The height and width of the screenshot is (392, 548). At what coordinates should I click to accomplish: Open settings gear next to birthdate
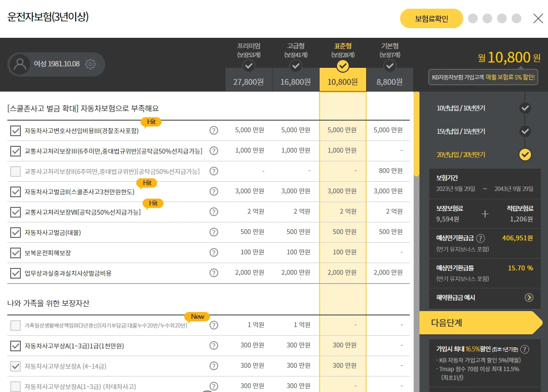coord(90,64)
